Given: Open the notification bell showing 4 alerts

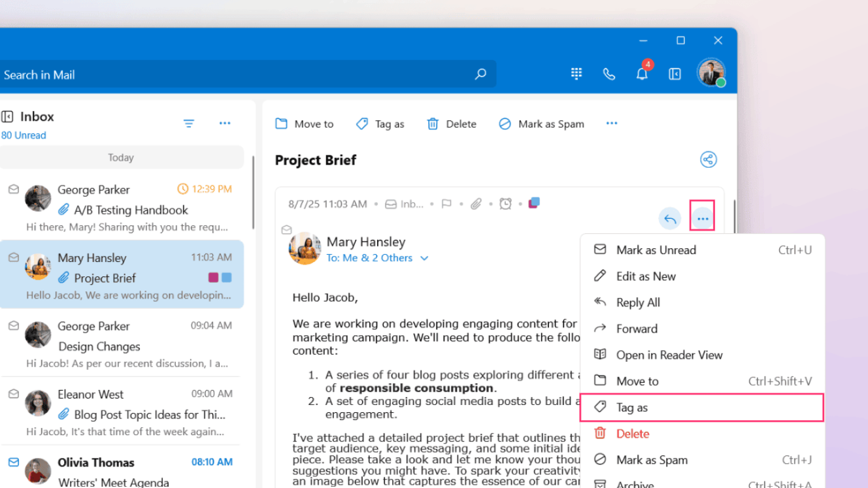Looking at the screenshot, I should [643, 73].
